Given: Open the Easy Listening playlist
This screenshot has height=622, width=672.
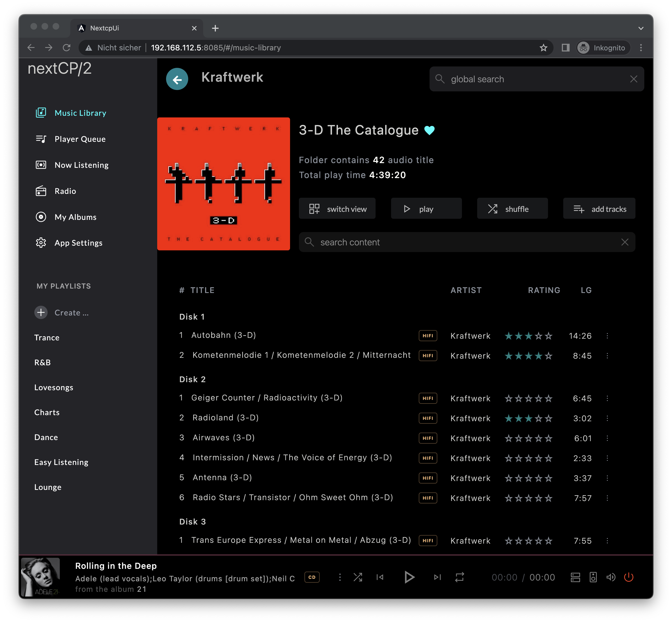Looking at the screenshot, I should point(61,462).
